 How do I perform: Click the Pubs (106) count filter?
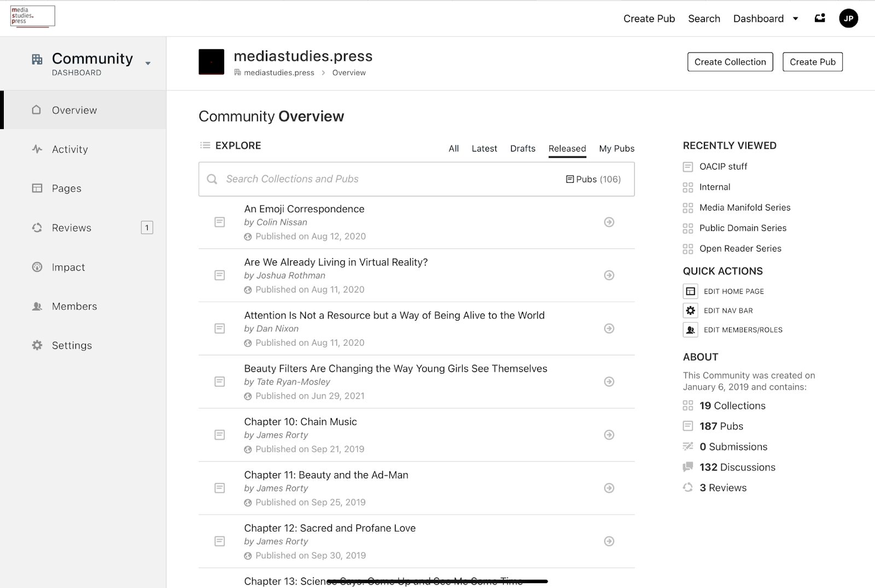point(593,179)
